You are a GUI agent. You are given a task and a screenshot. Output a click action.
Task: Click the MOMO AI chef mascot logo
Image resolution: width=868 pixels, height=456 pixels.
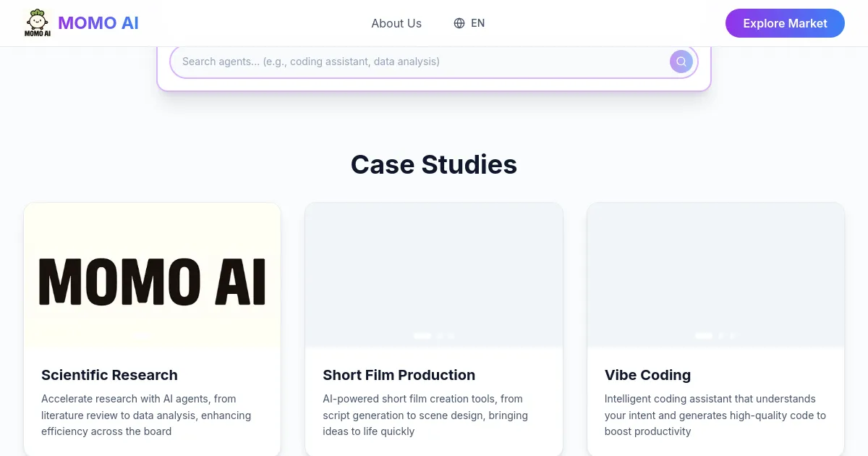(x=36, y=22)
